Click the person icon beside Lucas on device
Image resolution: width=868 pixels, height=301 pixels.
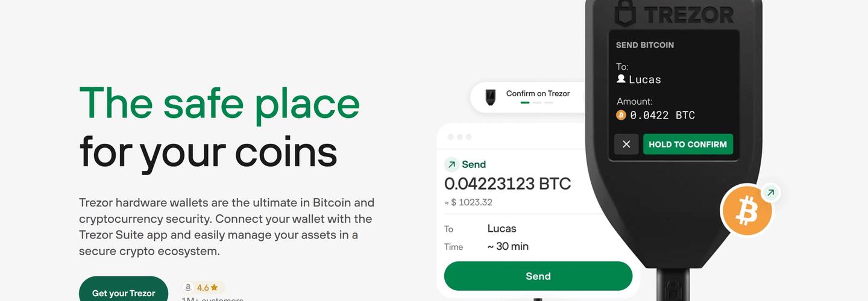point(621,79)
